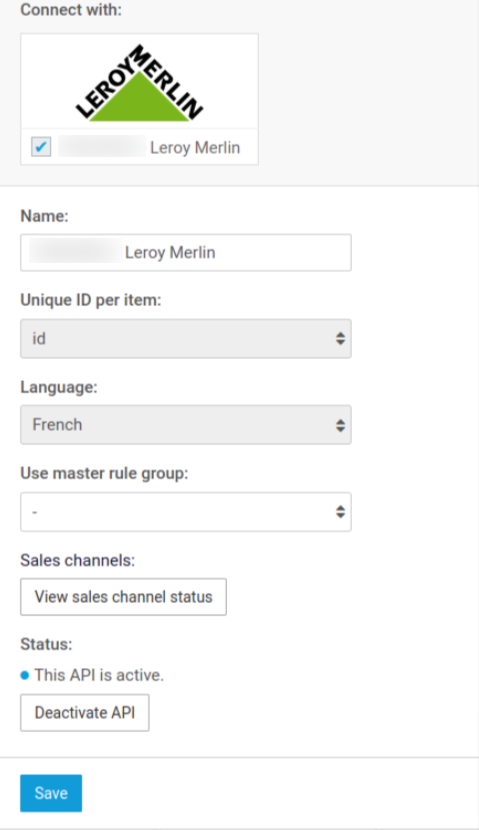Click the 'Status:' label
The width and height of the screenshot is (479, 830).
(x=46, y=644)
